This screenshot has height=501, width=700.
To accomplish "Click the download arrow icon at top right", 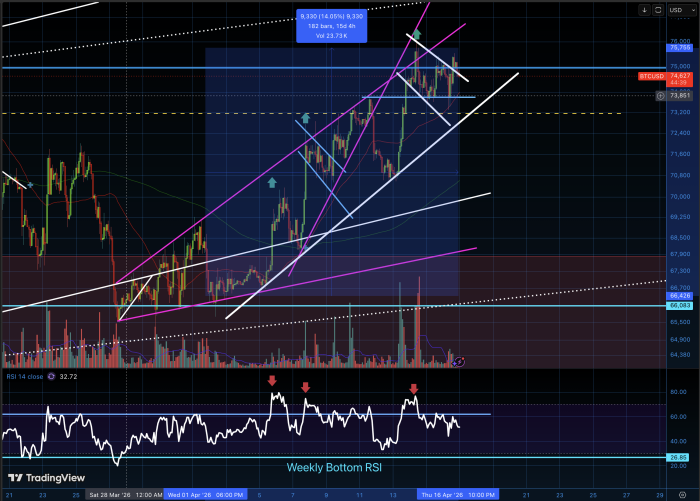I will 643,10.
